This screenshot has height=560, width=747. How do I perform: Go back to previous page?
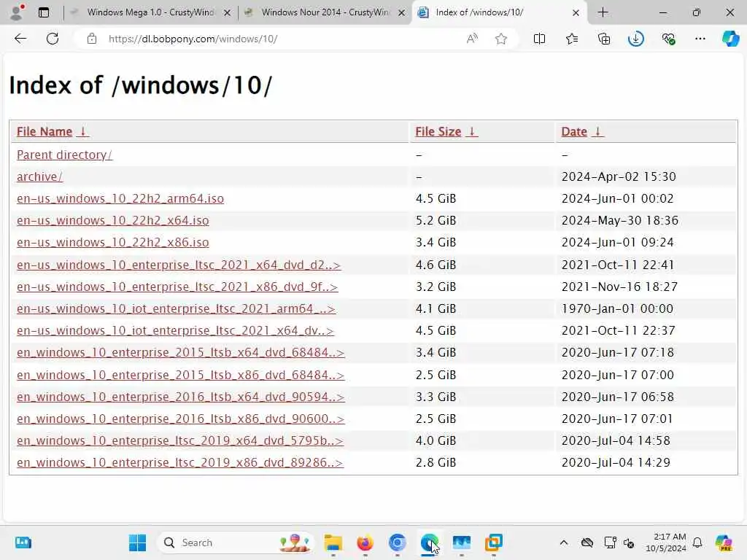pyautogui.click(x=20, y=39)
